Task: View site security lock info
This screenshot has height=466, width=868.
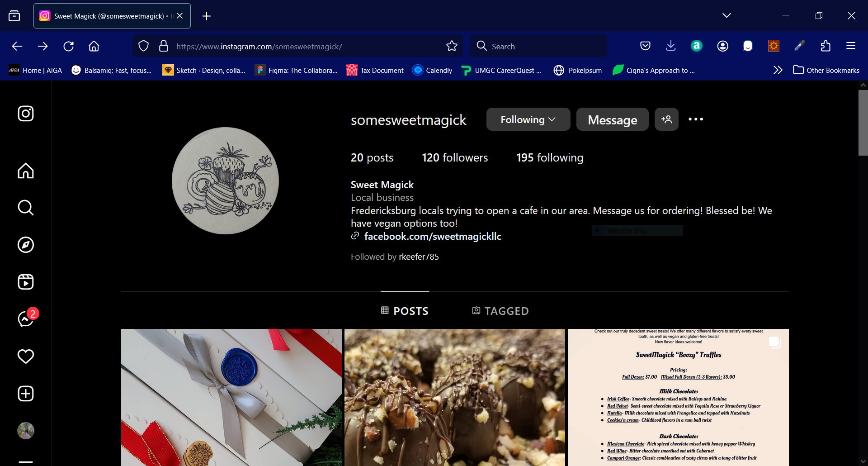Action: [x=164, y=46]
